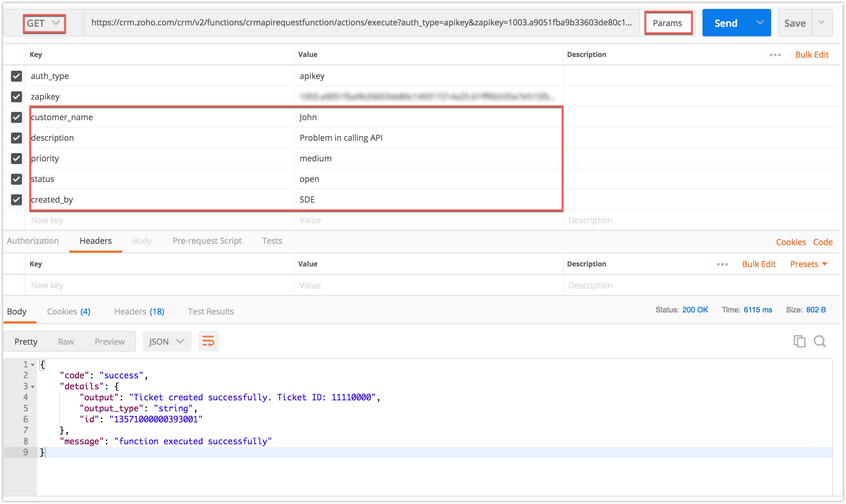Click the search response magnifier icon
The height and width of the screenshot is (504, 846).
tap(820, 341)
